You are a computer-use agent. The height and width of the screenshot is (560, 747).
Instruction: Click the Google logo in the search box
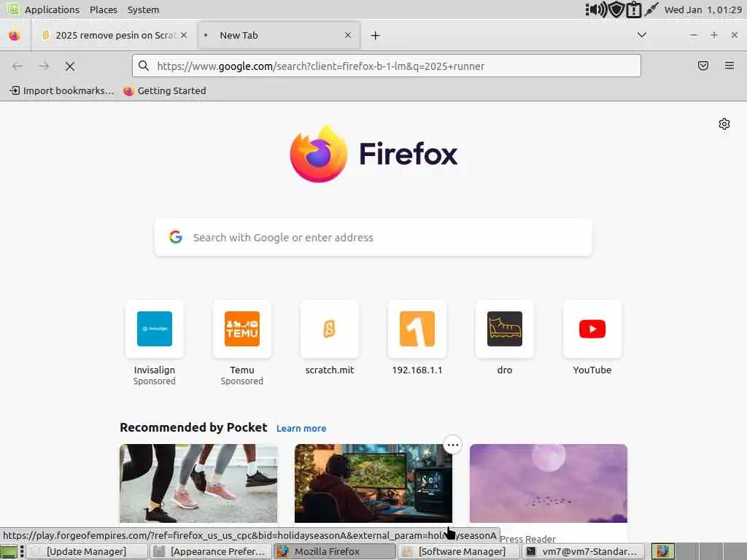[176, 237]
